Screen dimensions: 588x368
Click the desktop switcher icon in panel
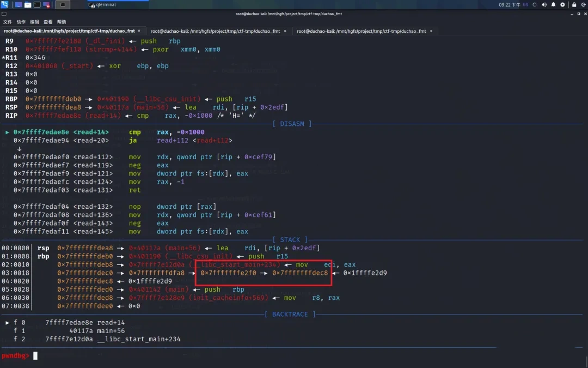pos(19,4)
